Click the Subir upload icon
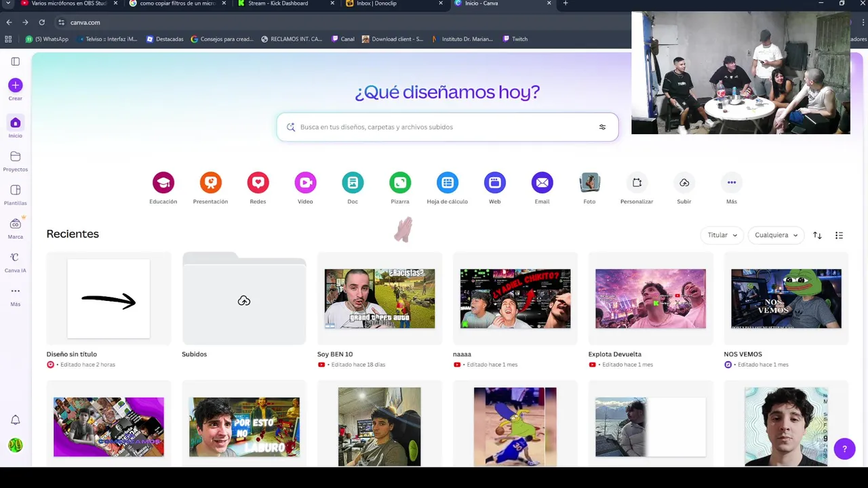 click(x=684, y=182)
